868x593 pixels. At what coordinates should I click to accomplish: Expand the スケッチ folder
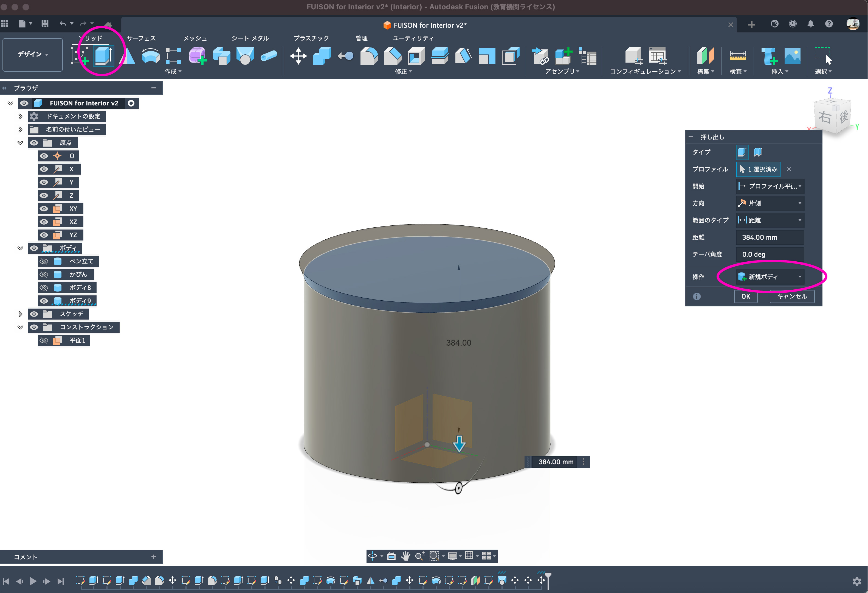pos(20,314)
